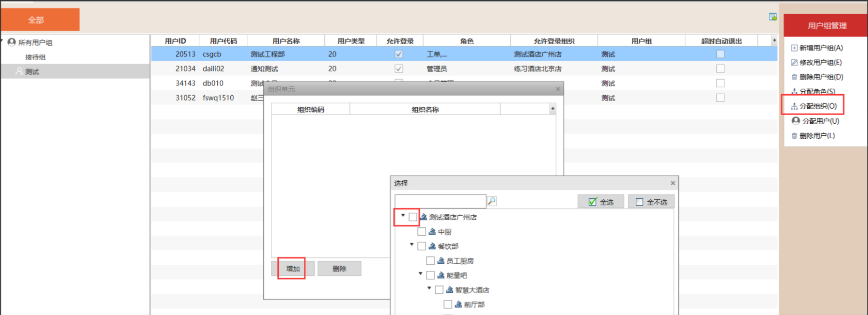868x315 pixels.
Task: Collapse the 测试酒店广州店 tree node
Action: click(x=403, y=216)
